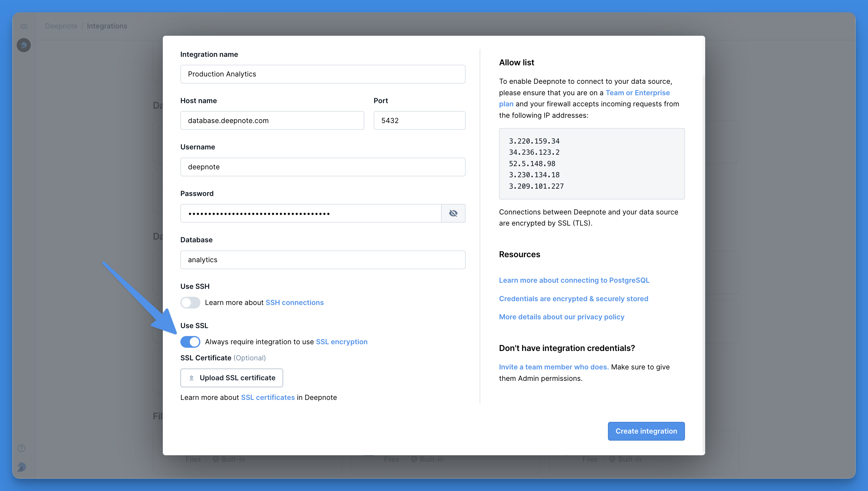This screenshot has width=868, height=491.
Task: Click the Host name field
Action: tap(272, 120)
